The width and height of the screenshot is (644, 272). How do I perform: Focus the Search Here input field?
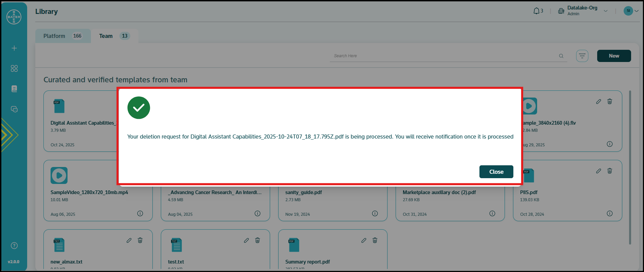point(444,56)
